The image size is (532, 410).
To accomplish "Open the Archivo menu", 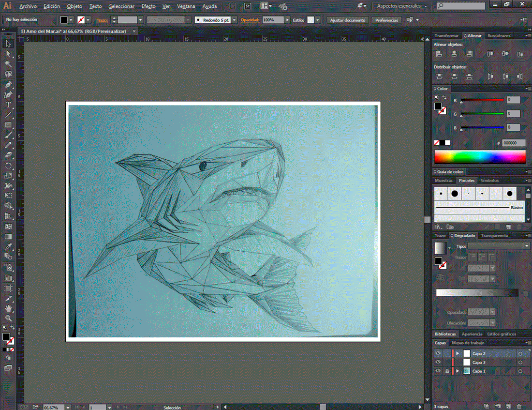I will tap(28, 6).
